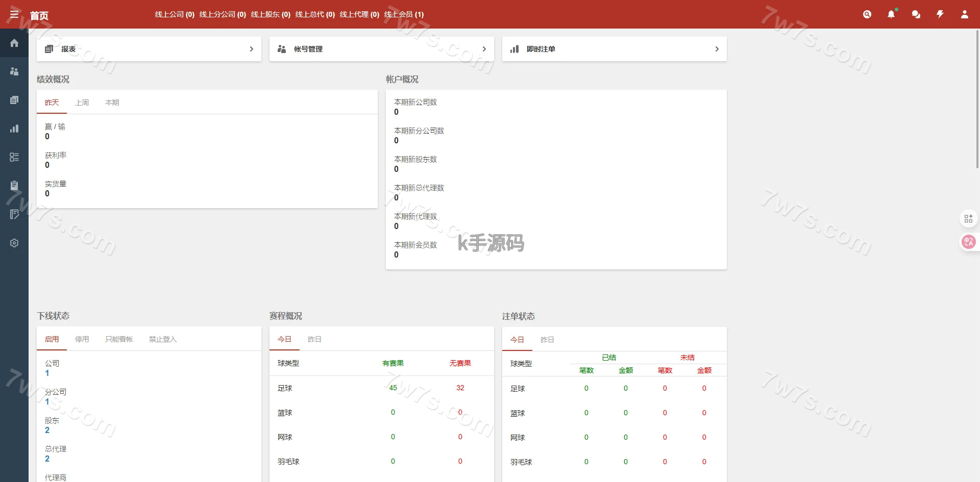Expand the 即时注单 card chevron
Screen dimensions: 980x482
[717, 49]
